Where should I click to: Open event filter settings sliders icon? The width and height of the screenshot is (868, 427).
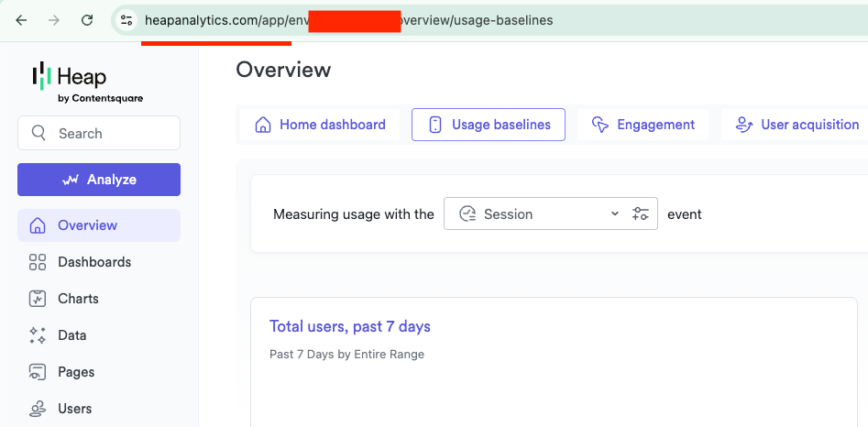(641, 213)
